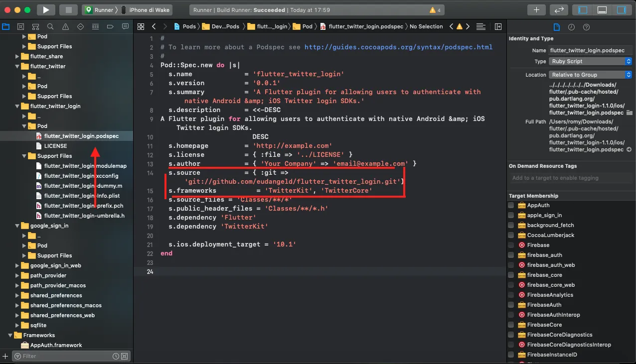The height and width of the screenshot is (364, 636).
Task: Toggle FirebaseInstanceID target membership checkbox
Action: pos(511,355)
